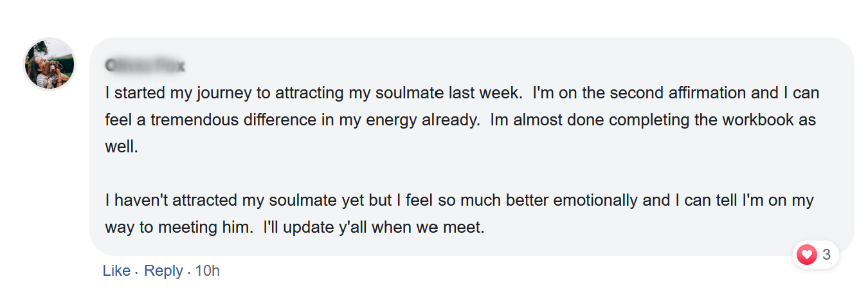
Task: Open the blurred commenter name above the comment
Action: tap(145, 66)
